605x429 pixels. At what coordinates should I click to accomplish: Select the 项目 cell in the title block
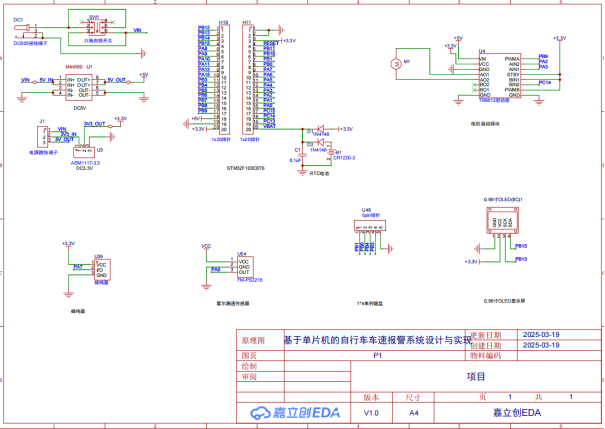pos(476,377)
